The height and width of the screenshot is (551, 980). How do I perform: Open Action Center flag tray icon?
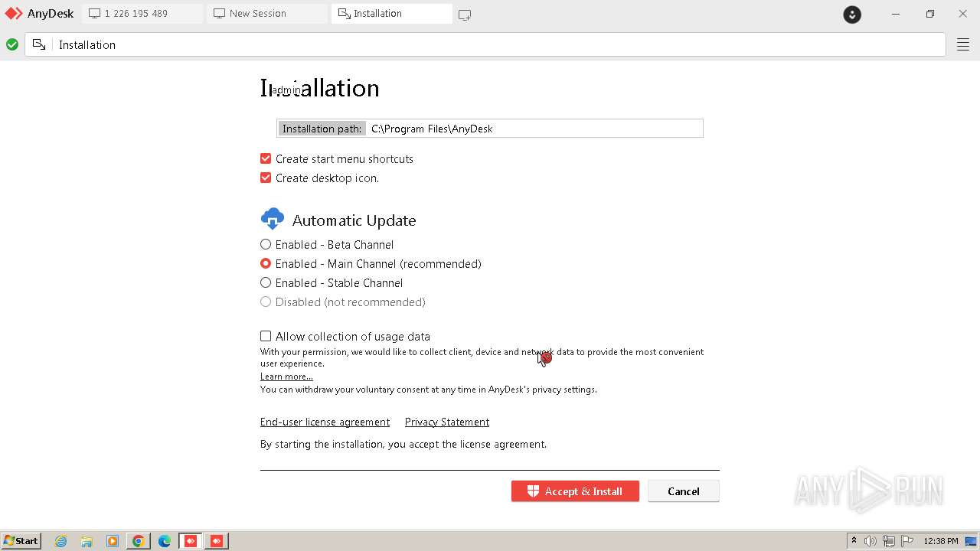(907, 541)
